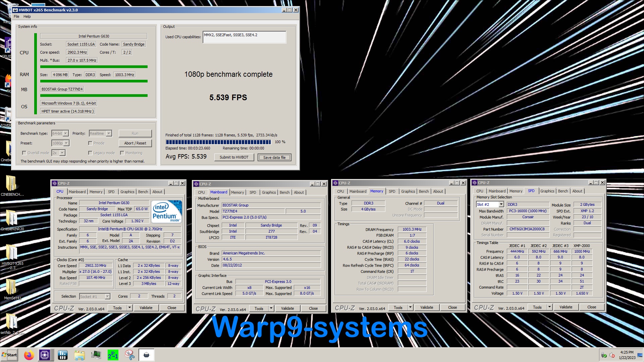The image size is (644, 362).
Task: Open the Overkill 2x multiplier dropdown
Action: 62,153
